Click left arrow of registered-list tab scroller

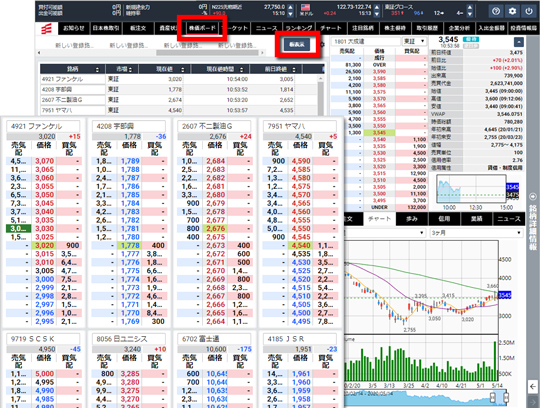[x=39, y=53]
